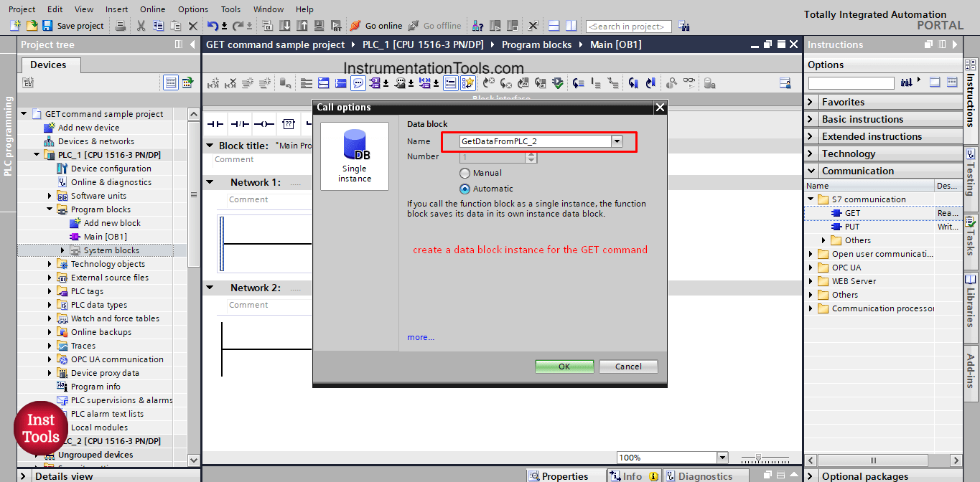Expand Basic instructions group
980x482 pixels.
pos(811,119)
